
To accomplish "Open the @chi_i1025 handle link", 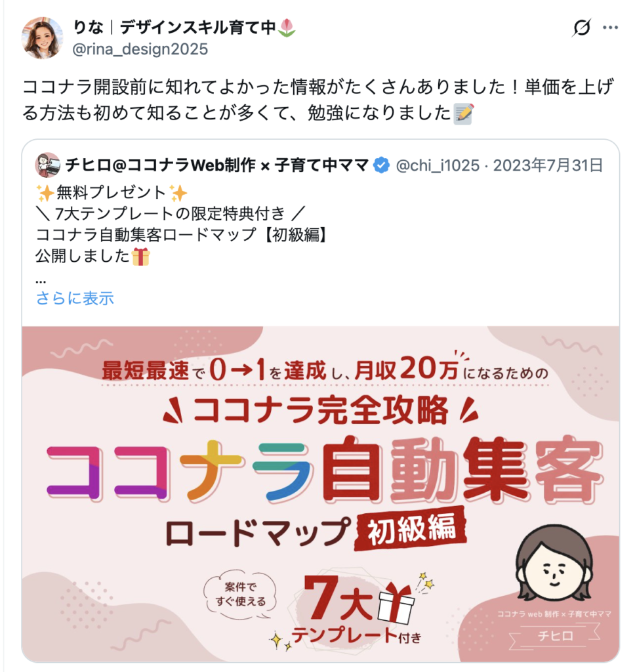I will coord(438,165).
